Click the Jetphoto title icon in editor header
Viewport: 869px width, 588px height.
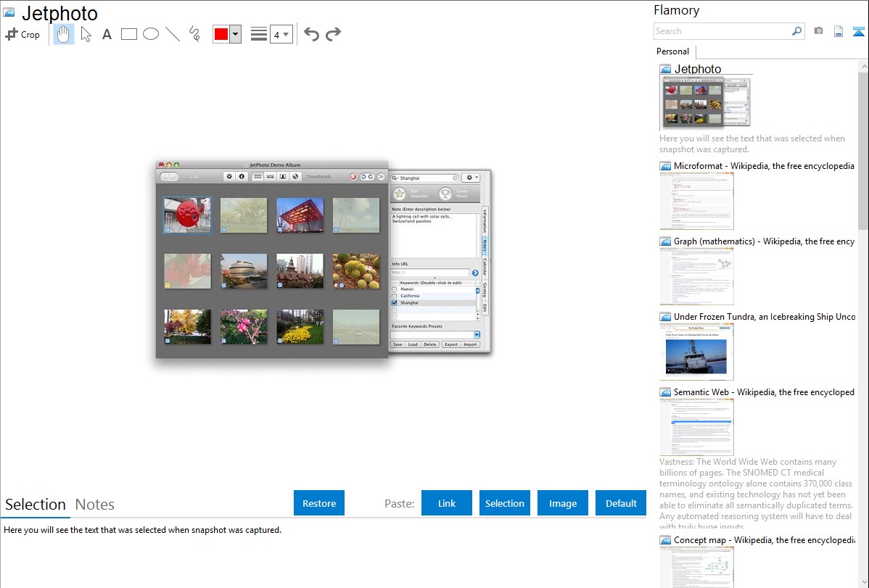(x=9, y=12)
